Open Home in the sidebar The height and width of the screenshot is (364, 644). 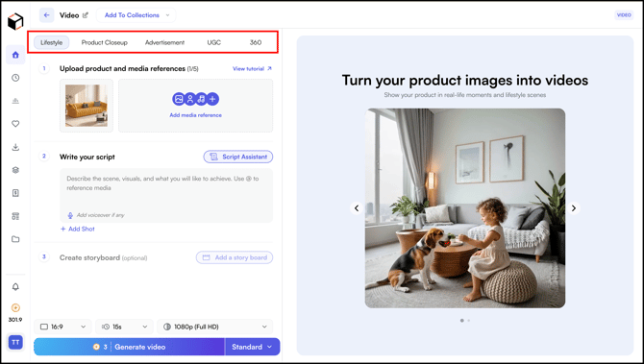pos(15,55)
